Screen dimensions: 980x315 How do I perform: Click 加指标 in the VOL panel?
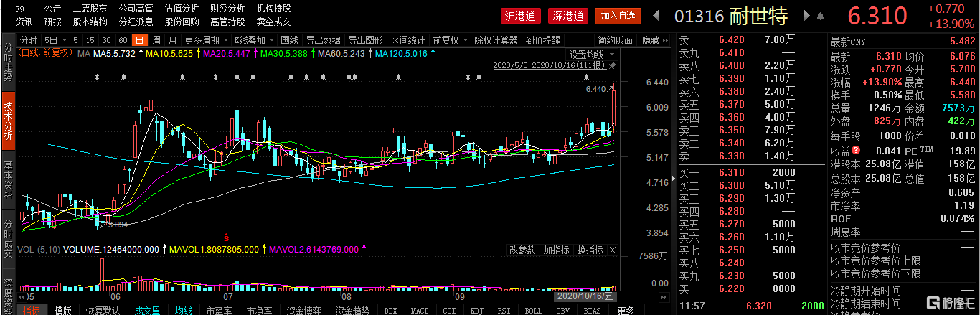coord(556,250)
